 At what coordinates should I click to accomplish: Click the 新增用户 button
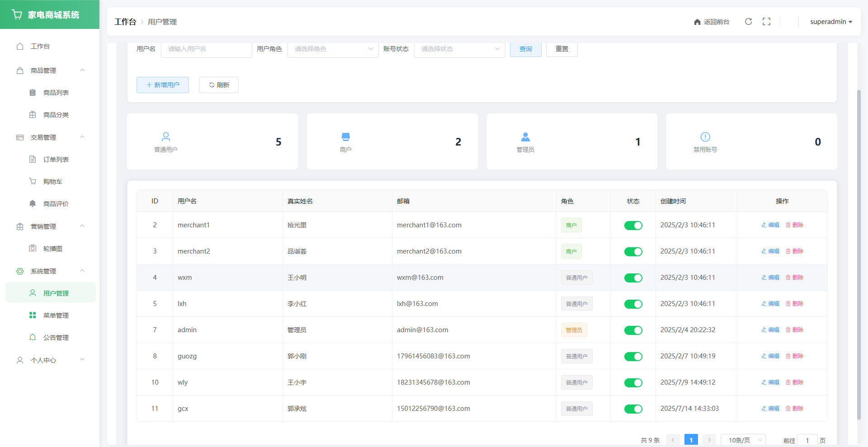[163, 85]
